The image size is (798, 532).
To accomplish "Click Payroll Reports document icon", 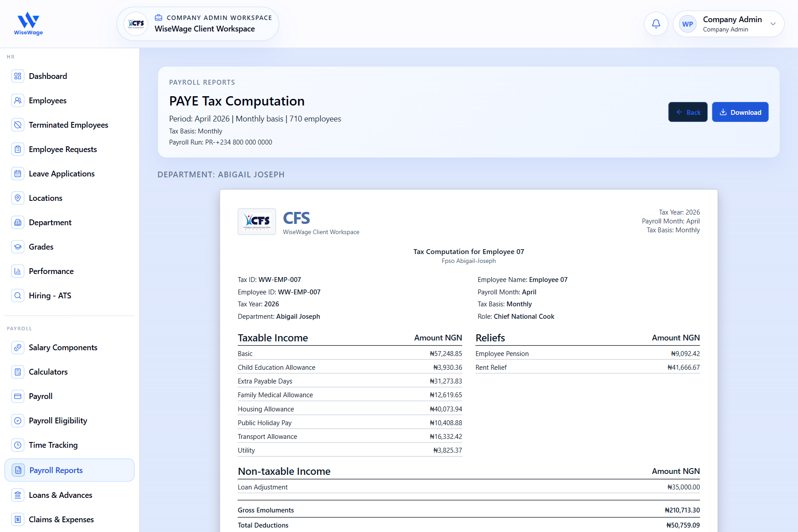I will (18, 470).
